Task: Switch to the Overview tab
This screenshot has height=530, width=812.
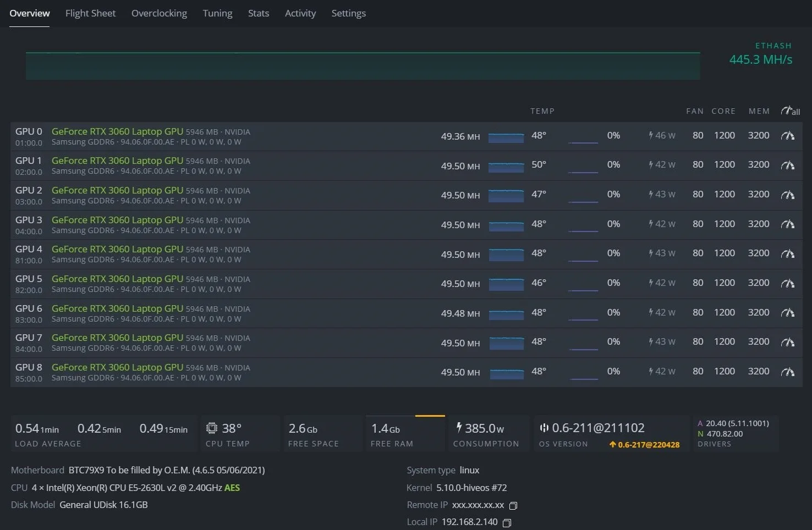Action: [30, 13]
